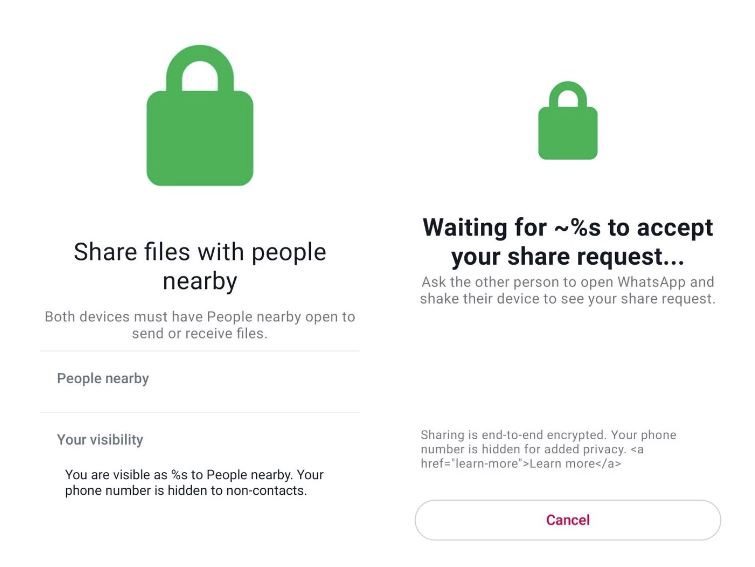Click the Waiting for share request heading
The width and height of the screenshot is (755, 567).
tap(568, 242)
